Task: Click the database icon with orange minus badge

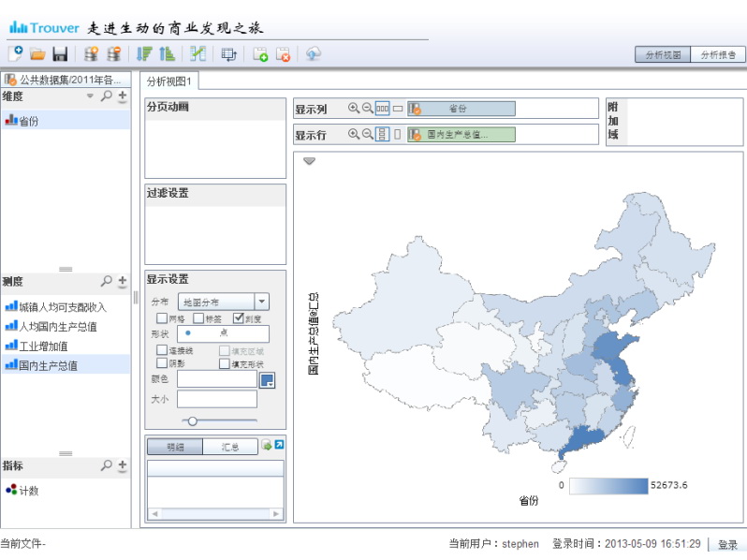Action: (x=114, y=53)
